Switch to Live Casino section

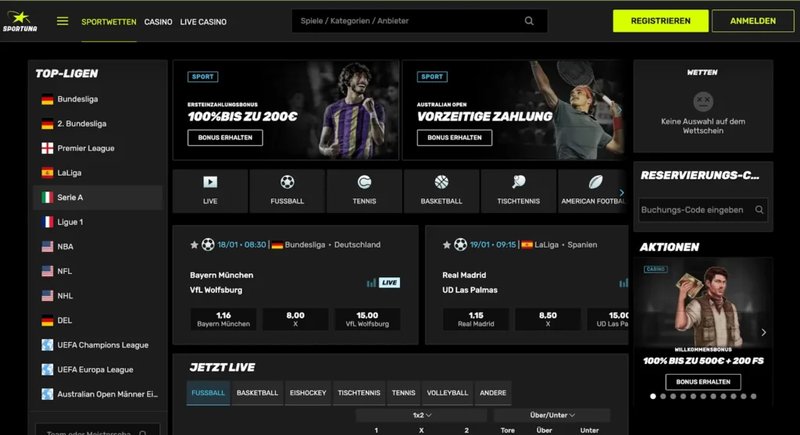click(x=203, y=22)
